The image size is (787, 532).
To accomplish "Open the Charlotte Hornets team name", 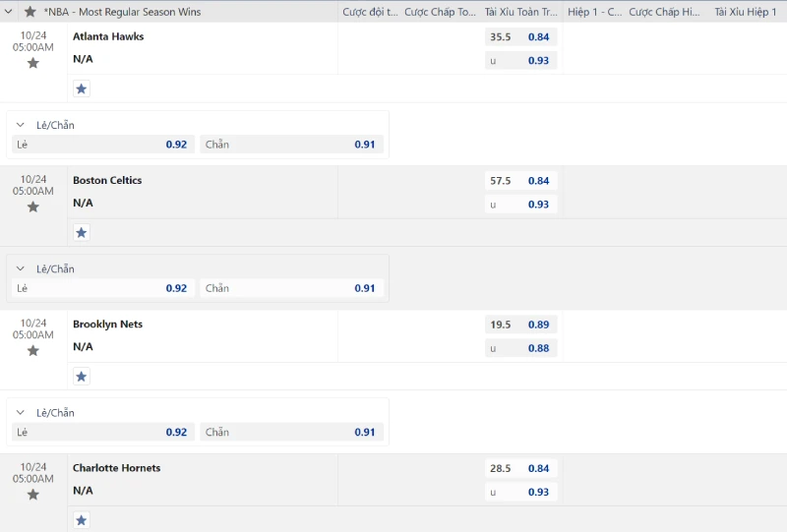I will coord(116,468).
